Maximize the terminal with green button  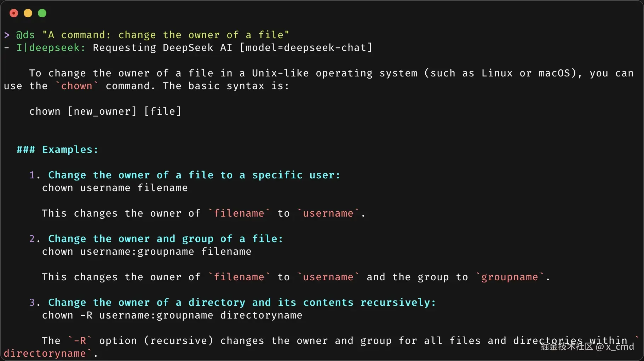point(42,13)
